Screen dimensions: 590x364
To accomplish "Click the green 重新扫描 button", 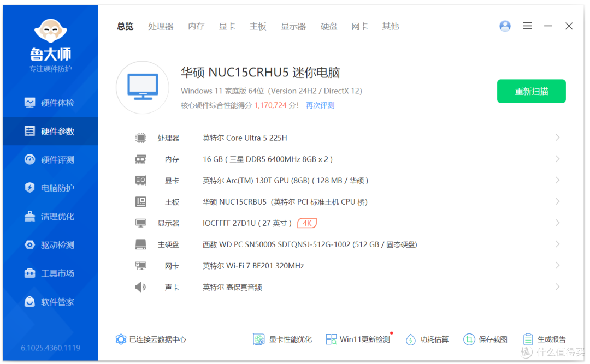I will [532, 91].
